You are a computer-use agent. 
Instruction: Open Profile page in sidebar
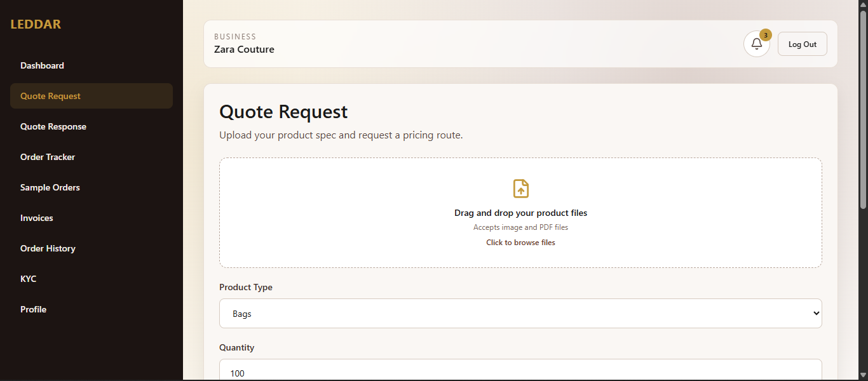[92, 309]
